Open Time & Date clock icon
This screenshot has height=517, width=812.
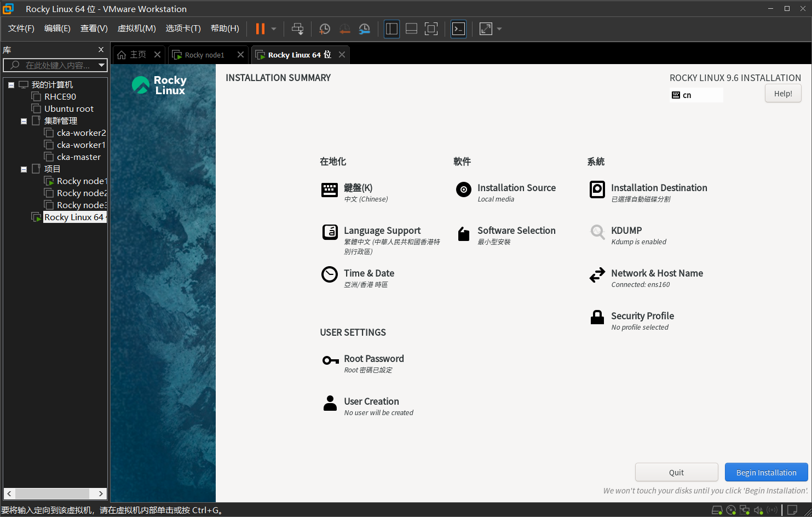pyautogui.click(x=330, y=274)
